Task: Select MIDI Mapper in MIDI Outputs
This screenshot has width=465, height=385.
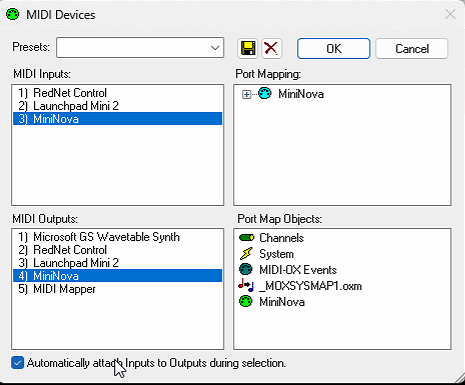Action: click(x=118, y=289)
